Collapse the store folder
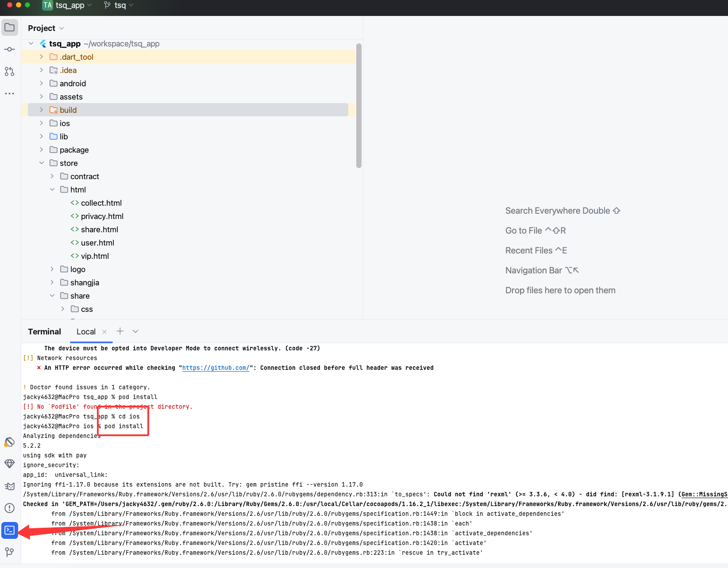The image size is (728, 568). coord(42,163)
